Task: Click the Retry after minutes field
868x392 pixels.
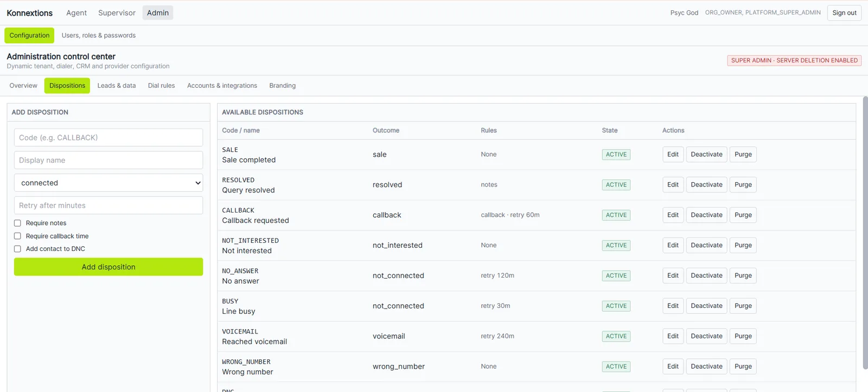Action: tap(108, 205)
